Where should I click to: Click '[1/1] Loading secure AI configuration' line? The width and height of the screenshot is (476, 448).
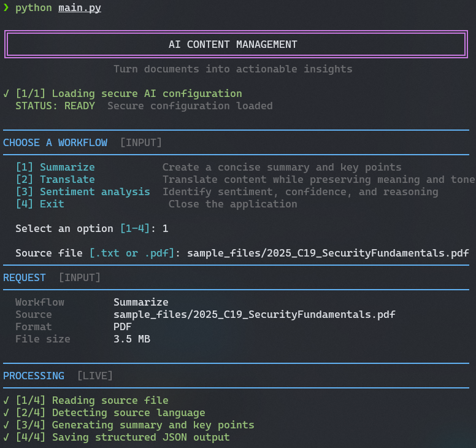[x=129, y=93]
